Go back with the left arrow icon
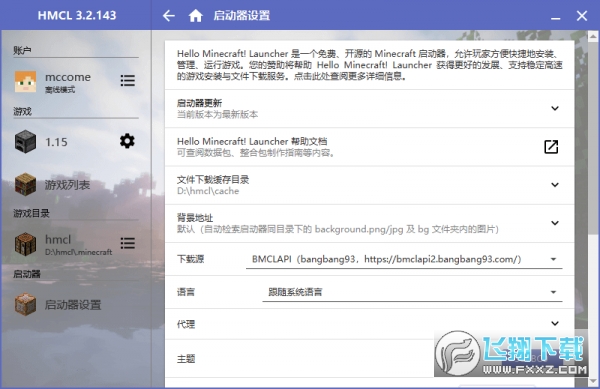600x389 pixels. [169, 16]
